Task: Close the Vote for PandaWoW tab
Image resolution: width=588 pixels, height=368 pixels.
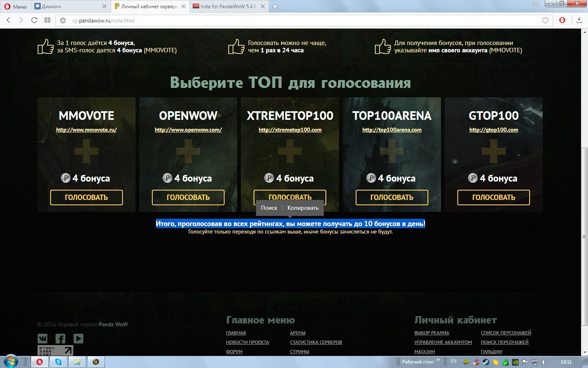Action: pos(263,6)
